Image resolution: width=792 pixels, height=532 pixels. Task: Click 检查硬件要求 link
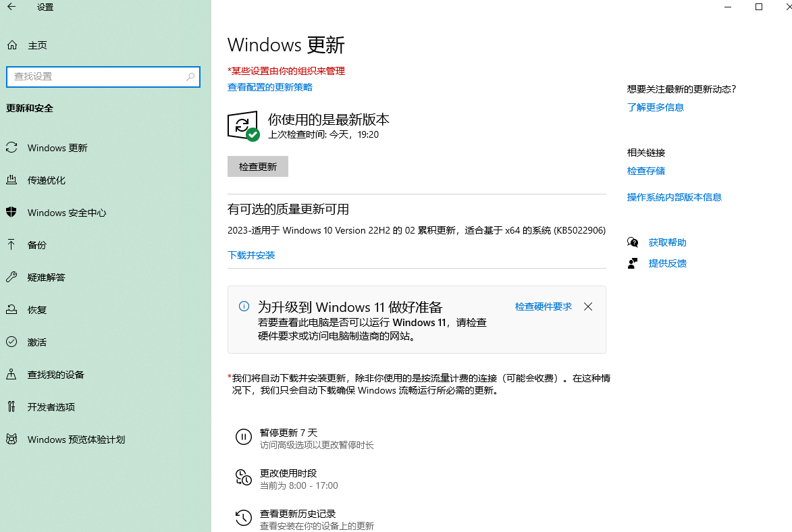coord(543,307)
